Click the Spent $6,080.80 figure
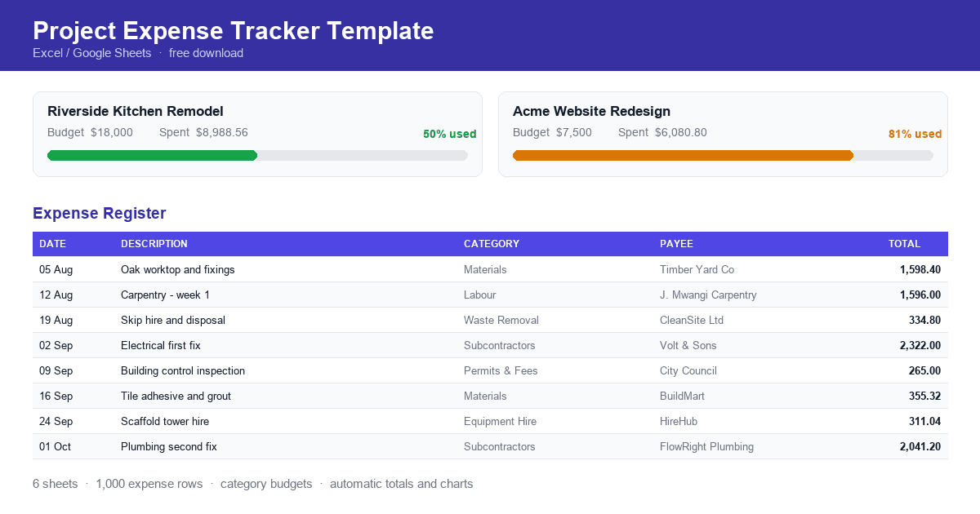Viewport: 980px width, 514px height. tap(662, 132)
